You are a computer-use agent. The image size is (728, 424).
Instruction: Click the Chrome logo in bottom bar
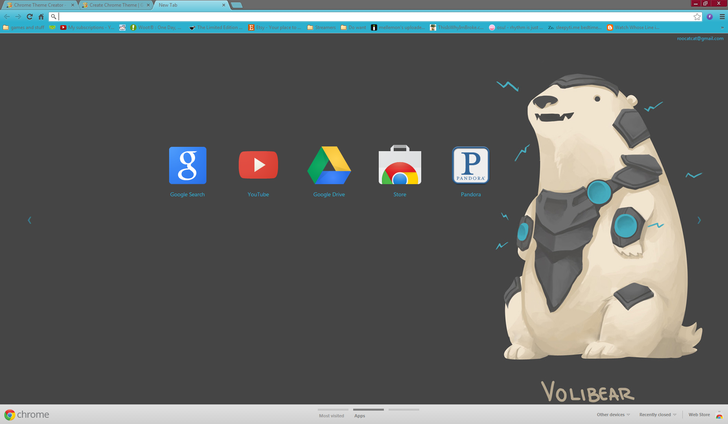(x=10, y=415)
